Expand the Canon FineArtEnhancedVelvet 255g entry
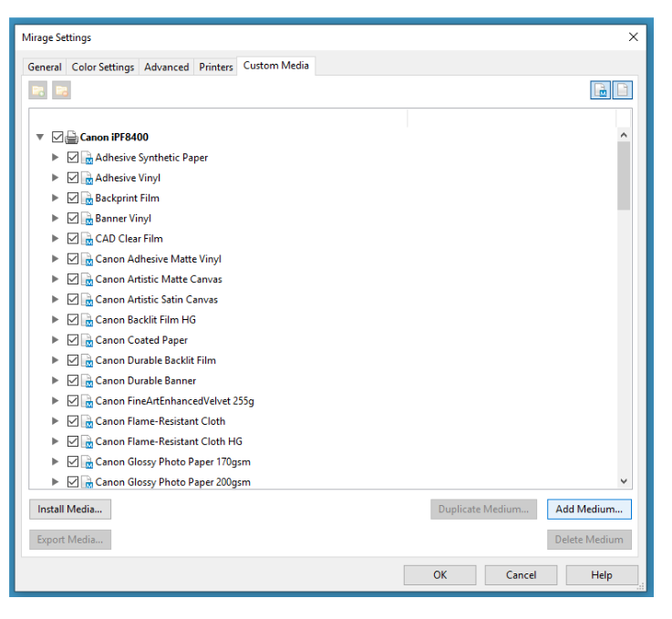 coord(55,400)
